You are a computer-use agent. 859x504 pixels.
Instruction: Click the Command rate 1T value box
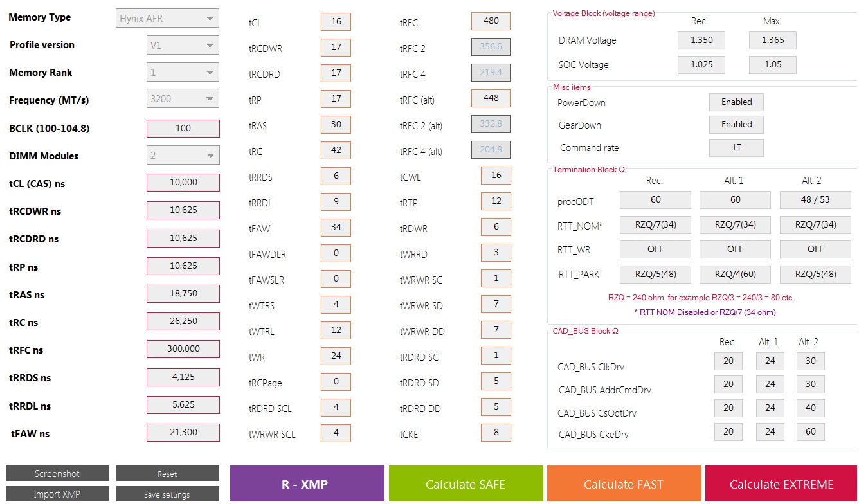(736, 148)
